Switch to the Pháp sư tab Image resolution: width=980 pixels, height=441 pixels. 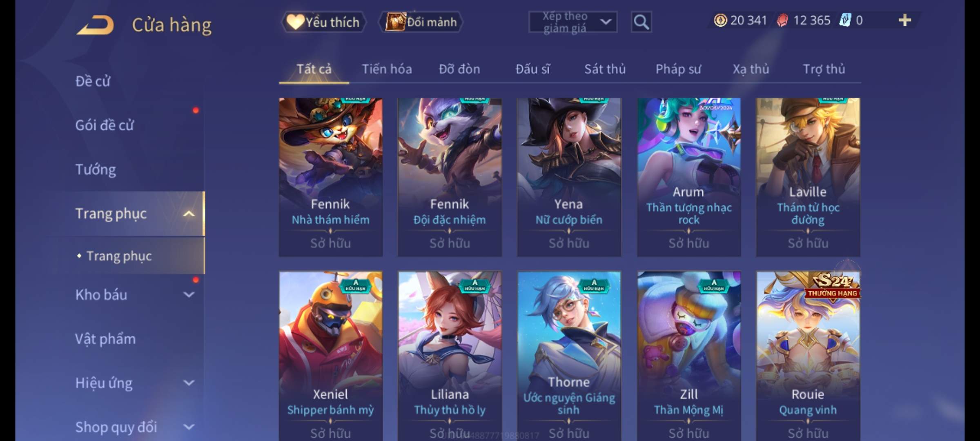click(x=678, y=69)
